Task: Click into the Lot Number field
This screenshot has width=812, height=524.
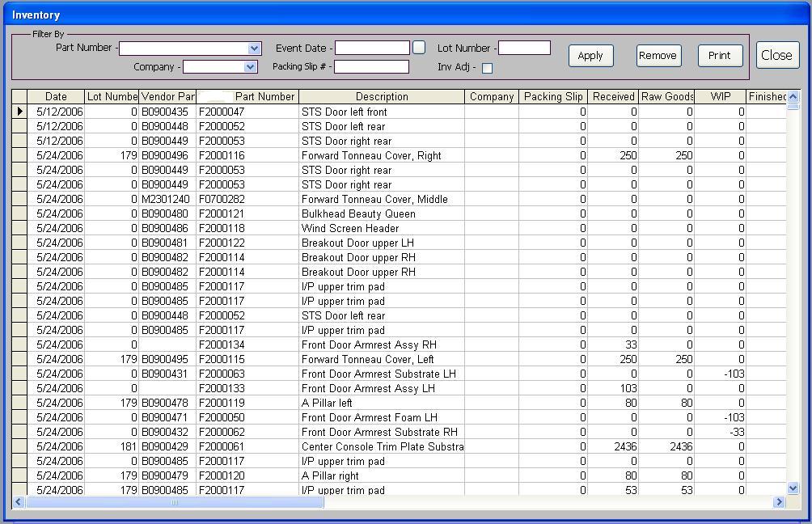Action: coord(524,49)
